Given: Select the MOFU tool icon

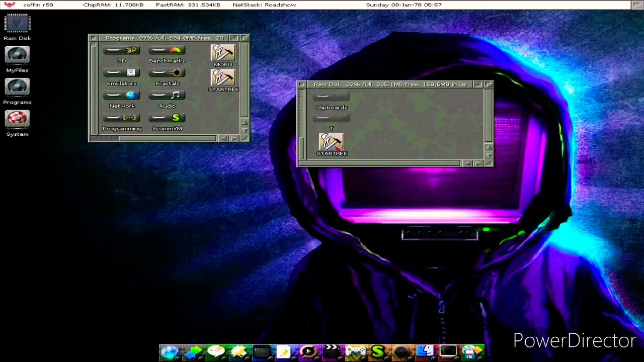Looking at the screenshot, I should point(223,56).
